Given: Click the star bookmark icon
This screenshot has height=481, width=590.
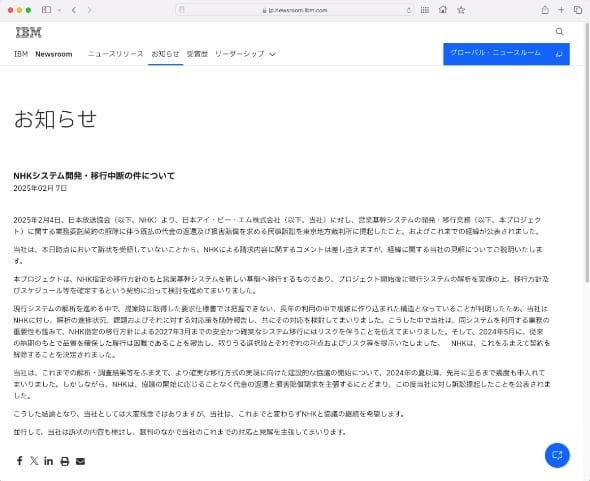Looking at the screenshot, I should (x=461, y=10).
